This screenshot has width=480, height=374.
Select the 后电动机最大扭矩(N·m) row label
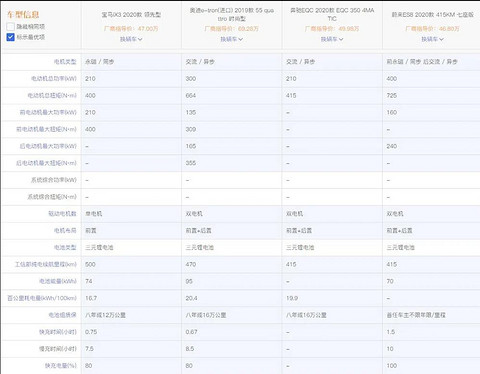(x=46, y=163)
